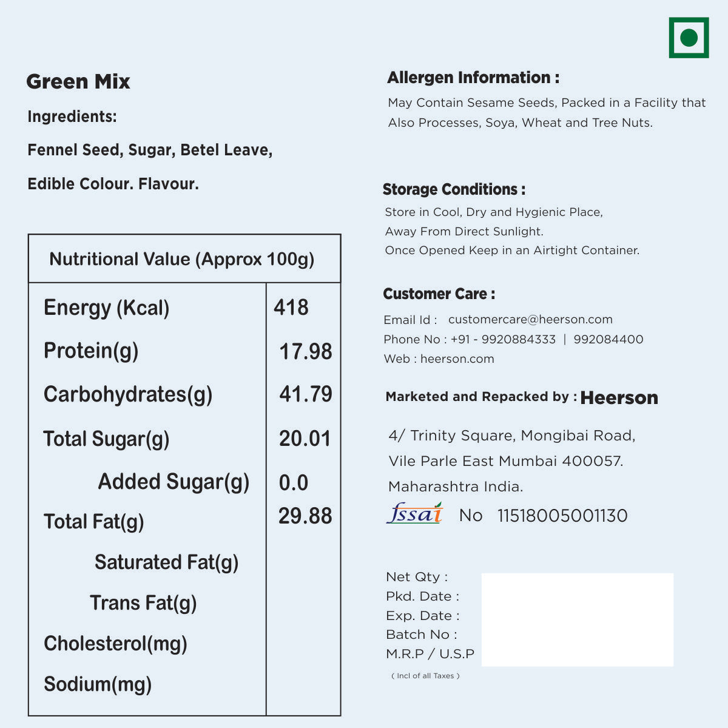Click the Total Sugar value 20.01
Viewport: 728px width, 728px height.
point(305,439)
